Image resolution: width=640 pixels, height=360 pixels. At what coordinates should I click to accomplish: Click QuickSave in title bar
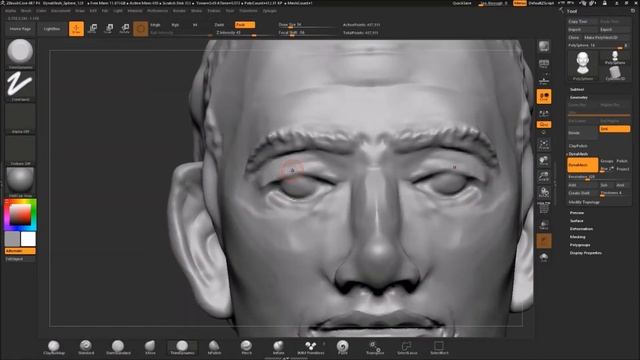pyautogui.click(x=462, y=3)
